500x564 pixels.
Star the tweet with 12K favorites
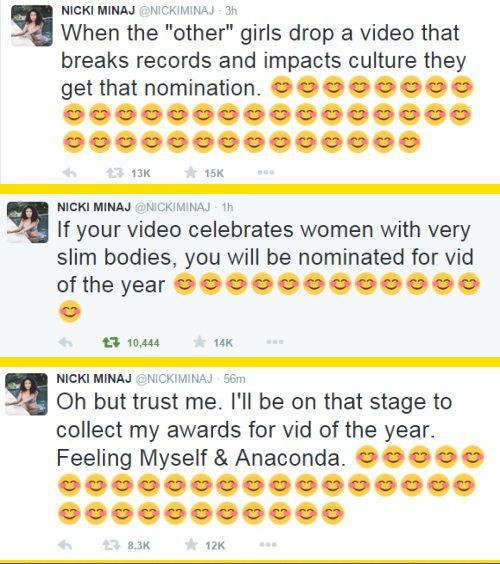point(191,545)
